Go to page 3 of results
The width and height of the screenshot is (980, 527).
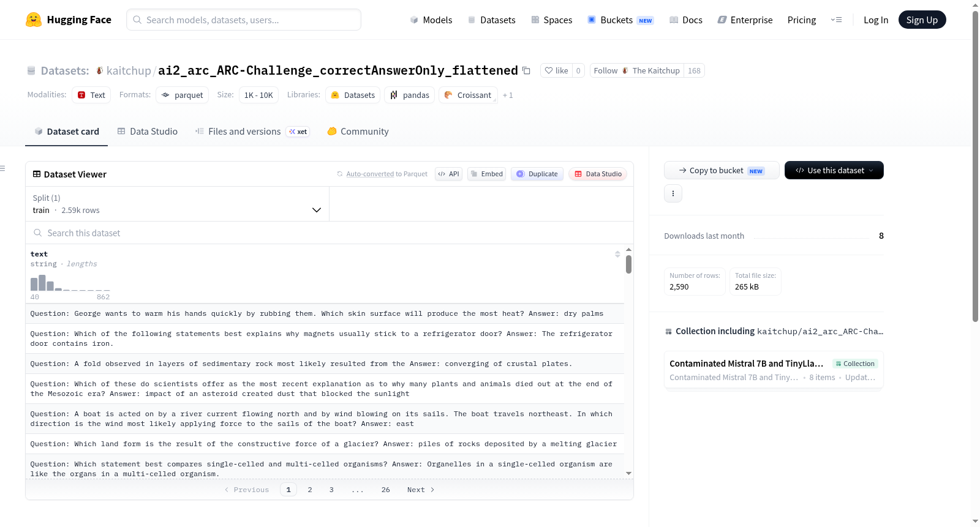331,490
